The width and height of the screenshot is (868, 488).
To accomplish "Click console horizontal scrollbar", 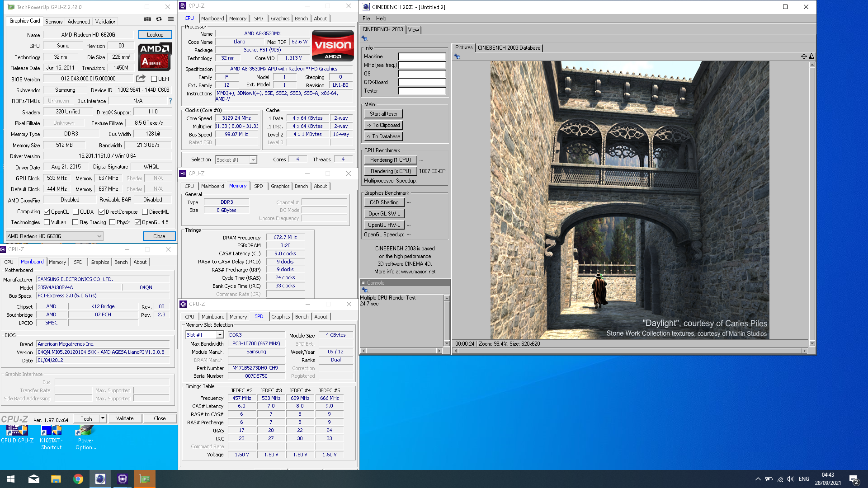I will 401,351.
